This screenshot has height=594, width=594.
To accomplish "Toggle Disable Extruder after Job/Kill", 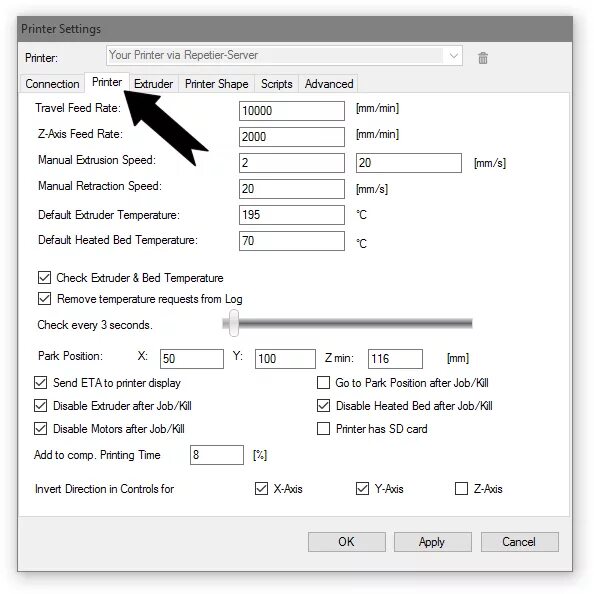I will click(x=41, y=406).
